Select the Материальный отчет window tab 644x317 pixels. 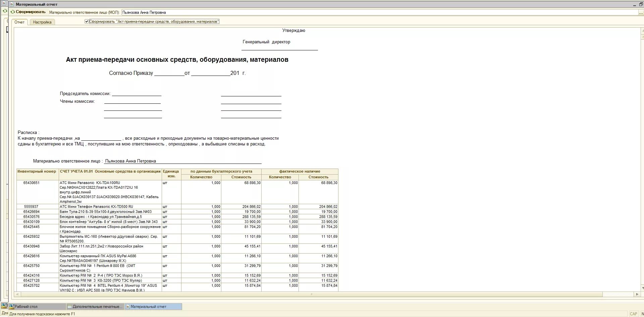(153, 307)
